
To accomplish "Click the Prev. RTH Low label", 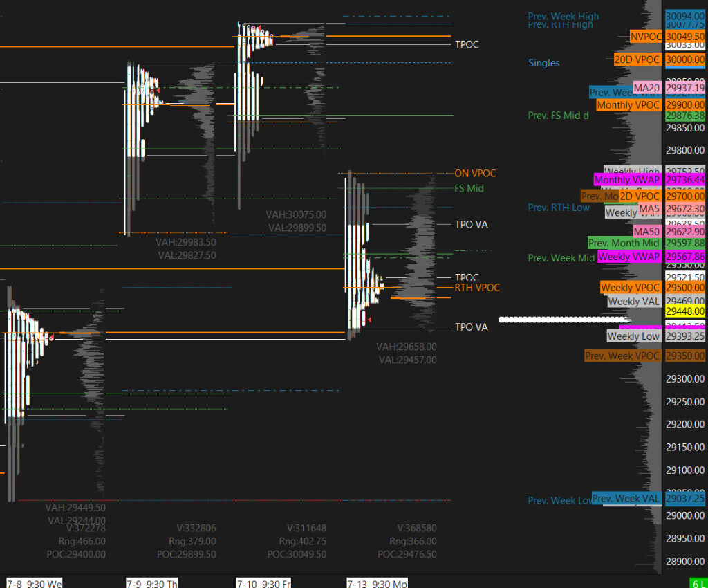I will (x=559, y=208).
